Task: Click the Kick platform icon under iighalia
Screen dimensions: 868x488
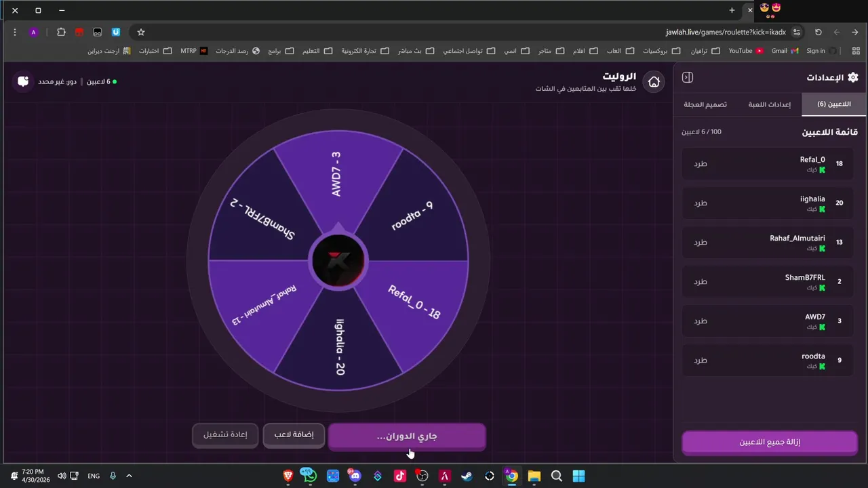Action: [x=823, y=209]
